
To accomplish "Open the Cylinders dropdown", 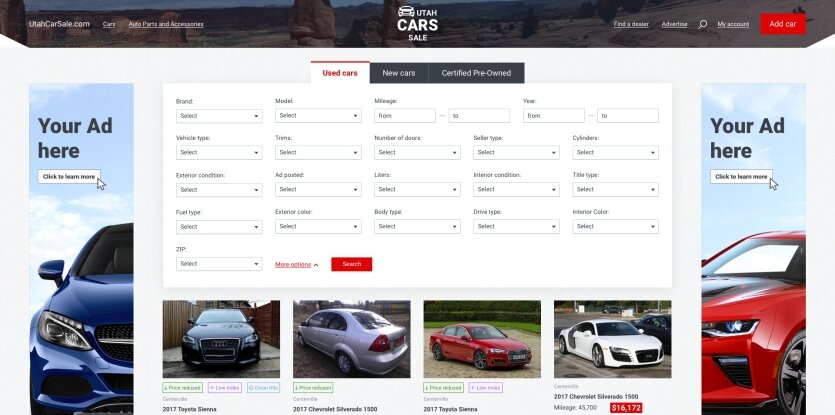I will click(x=615, y=152).
